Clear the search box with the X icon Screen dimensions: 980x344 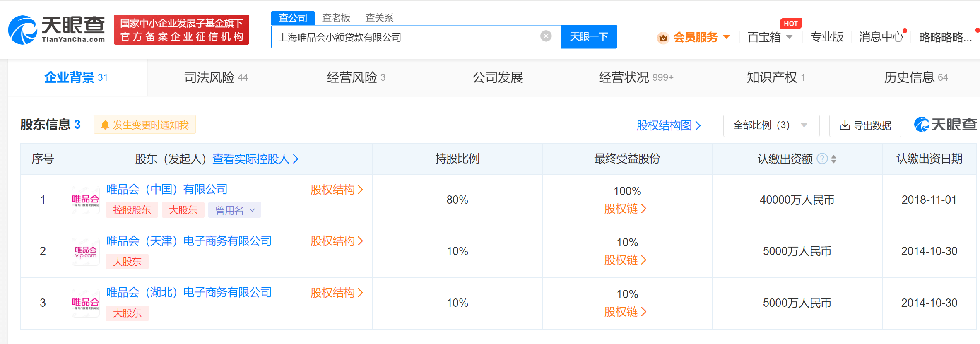click(546, 36)
